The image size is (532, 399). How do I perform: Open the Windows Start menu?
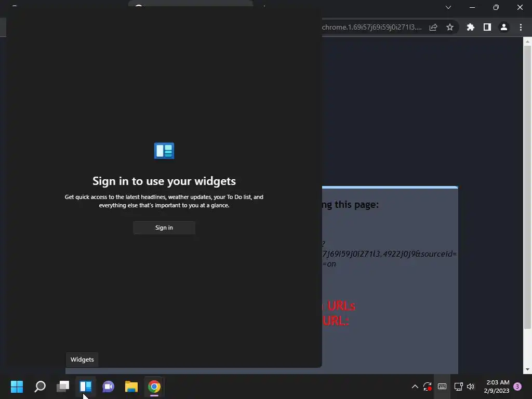[x=17, y=387]
